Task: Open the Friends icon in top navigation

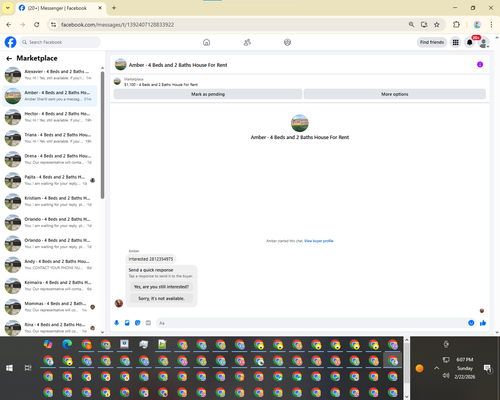Action: point(247,42)
